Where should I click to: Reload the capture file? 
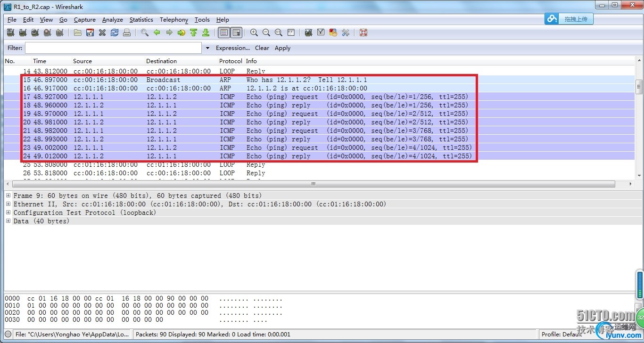[x=115, y=33]
